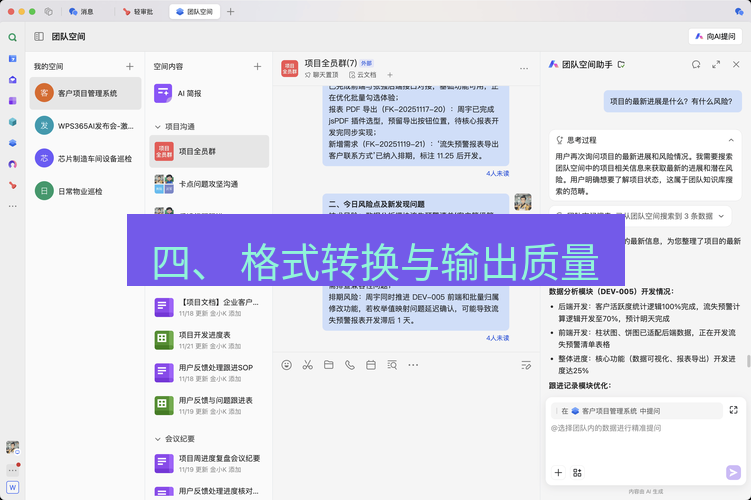The width and height of the screenshot is (751, 500).
Task: Click 聊天置顶 in chat header
Action: (x=321, y=75)
